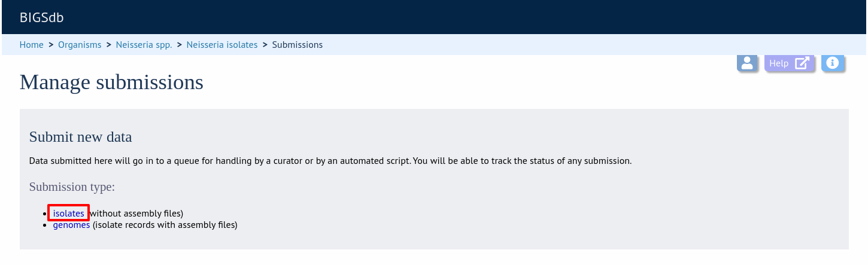The width and height of the screenshot is (868, 265).
Task: Click the external-link arrow icon beside Help
Action: [x=802, y=63]
